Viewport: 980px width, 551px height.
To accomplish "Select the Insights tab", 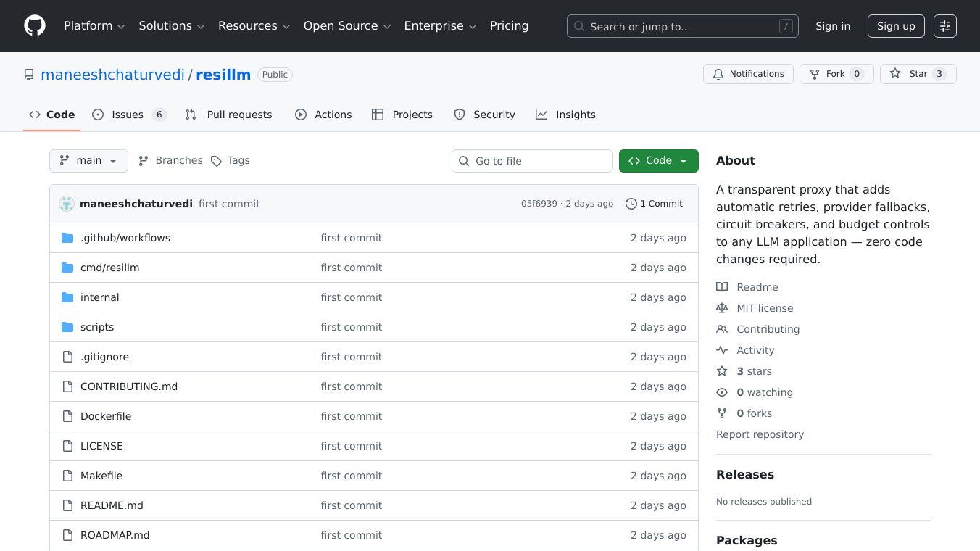I will tap(565, 115).
